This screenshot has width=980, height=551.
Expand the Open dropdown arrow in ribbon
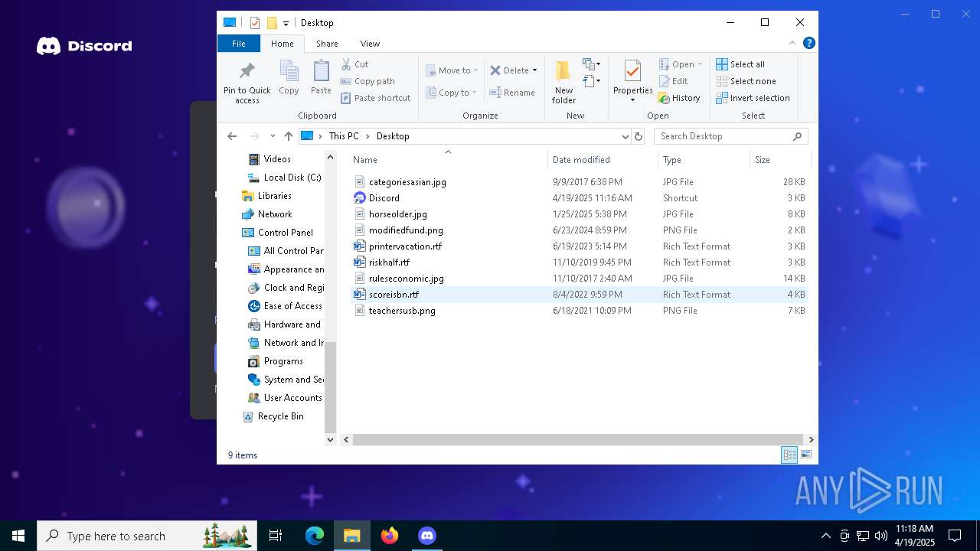point(700,64)
